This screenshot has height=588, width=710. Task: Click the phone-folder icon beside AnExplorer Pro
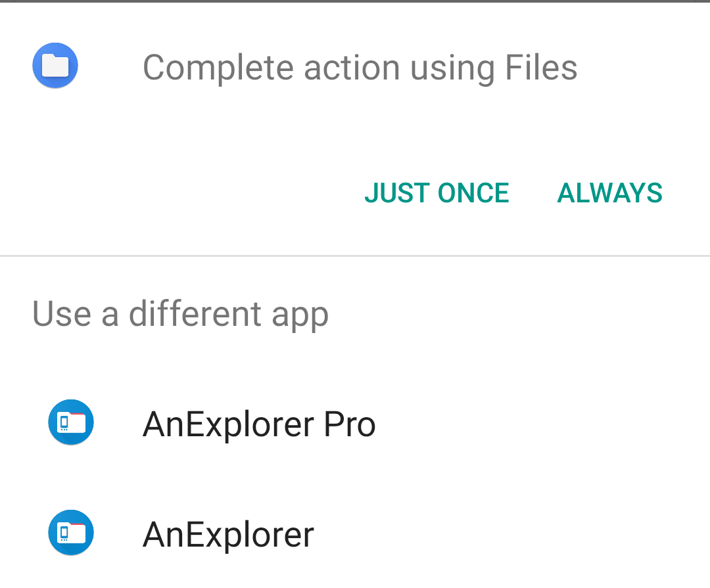coord(71,422)
